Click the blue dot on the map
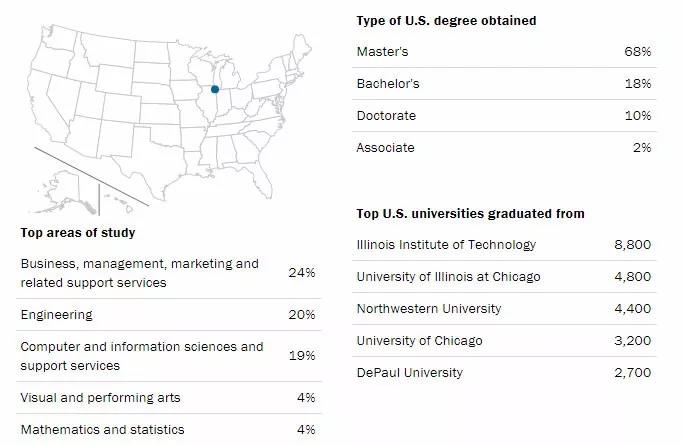The width and height of the screenshot is (684, 445). pos(214,89)
